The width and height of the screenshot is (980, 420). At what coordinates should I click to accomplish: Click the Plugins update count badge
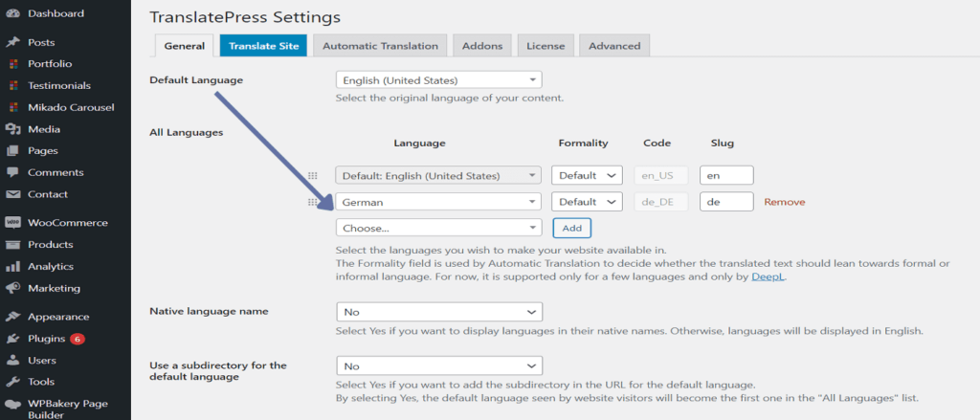(78, 340)
